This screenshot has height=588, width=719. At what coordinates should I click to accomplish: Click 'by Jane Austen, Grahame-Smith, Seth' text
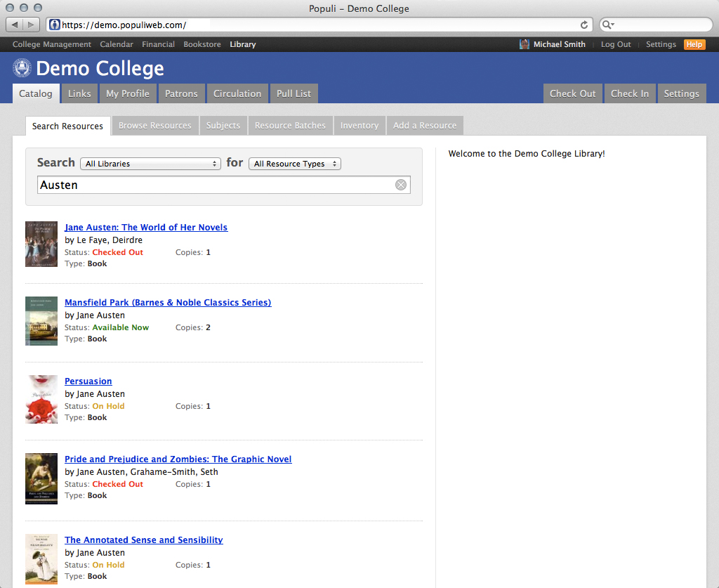pos(141,471)
